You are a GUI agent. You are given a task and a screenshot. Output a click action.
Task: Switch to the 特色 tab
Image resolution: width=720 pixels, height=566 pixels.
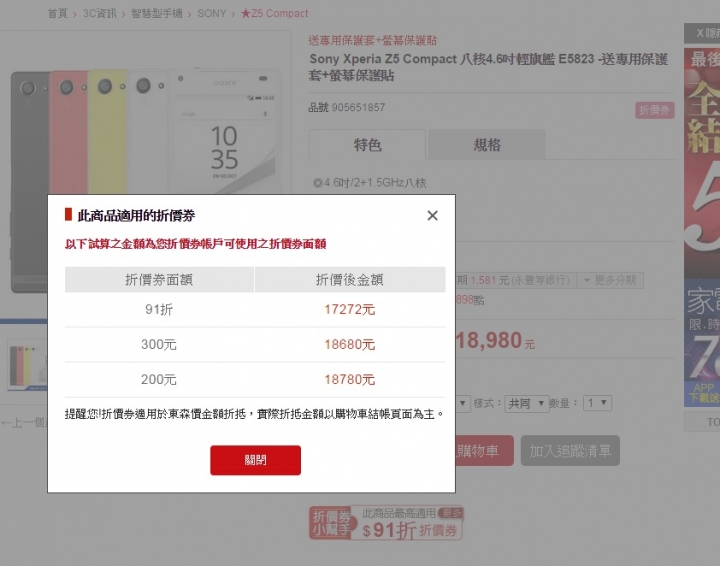coord(367,145)
